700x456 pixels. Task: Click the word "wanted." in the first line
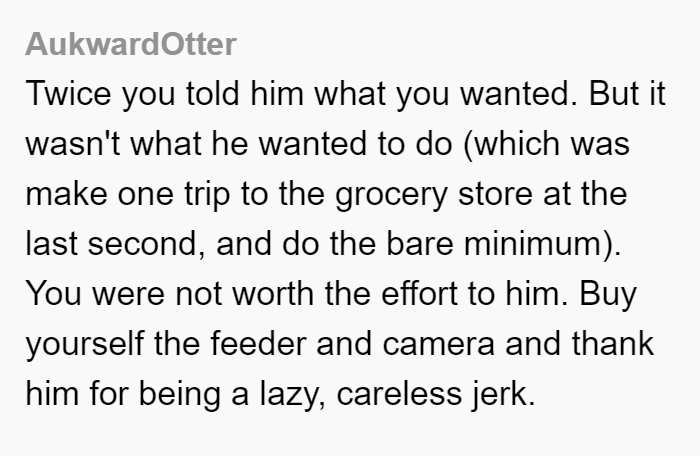[x=519, y=93]
